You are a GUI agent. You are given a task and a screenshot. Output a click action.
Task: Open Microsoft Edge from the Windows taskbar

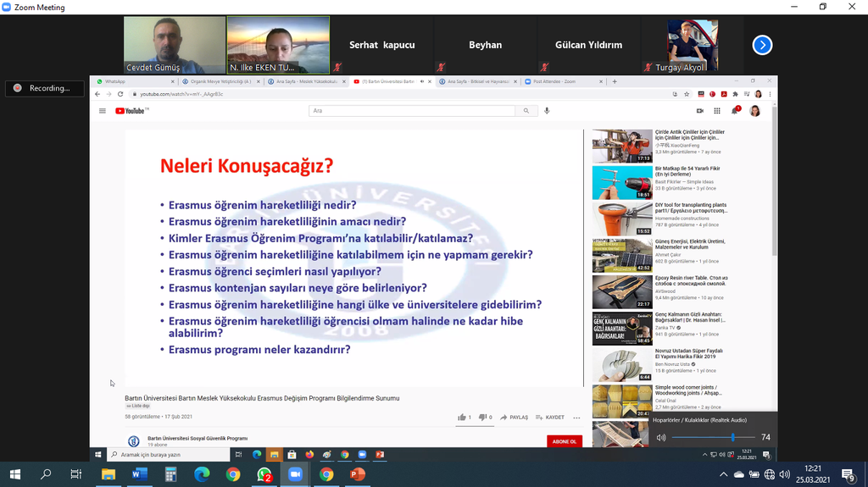point(202,474)
